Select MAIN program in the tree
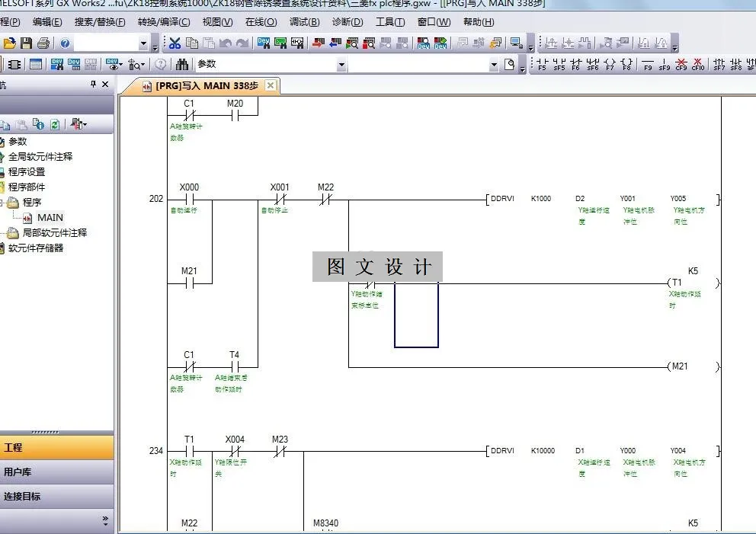This screenshot has height=534, width=756. pyautogui.click(x=50, y=217)
